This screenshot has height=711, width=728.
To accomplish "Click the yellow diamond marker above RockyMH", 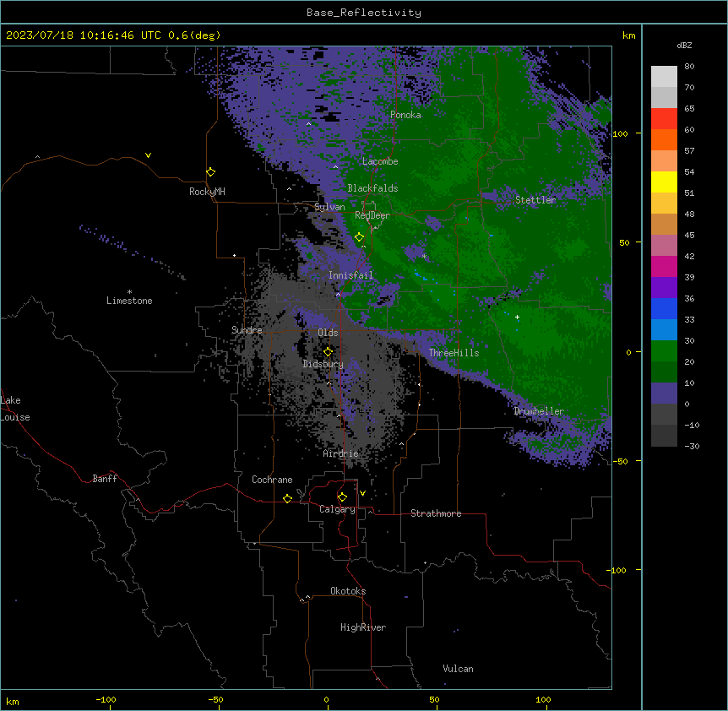I will tap(211, 172).
